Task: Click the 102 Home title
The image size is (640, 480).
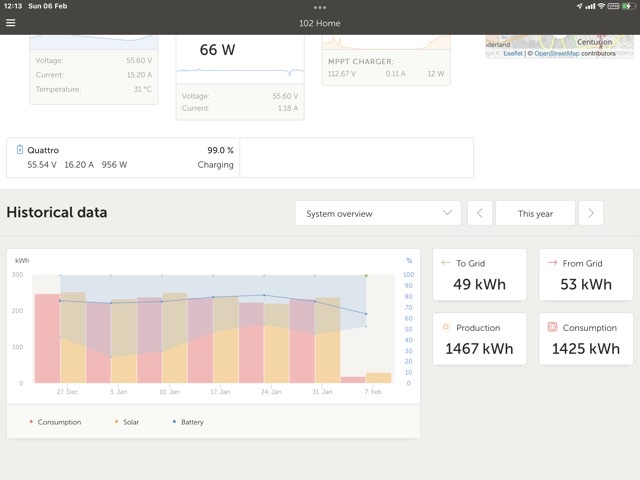Action: [x=320, y=23]
